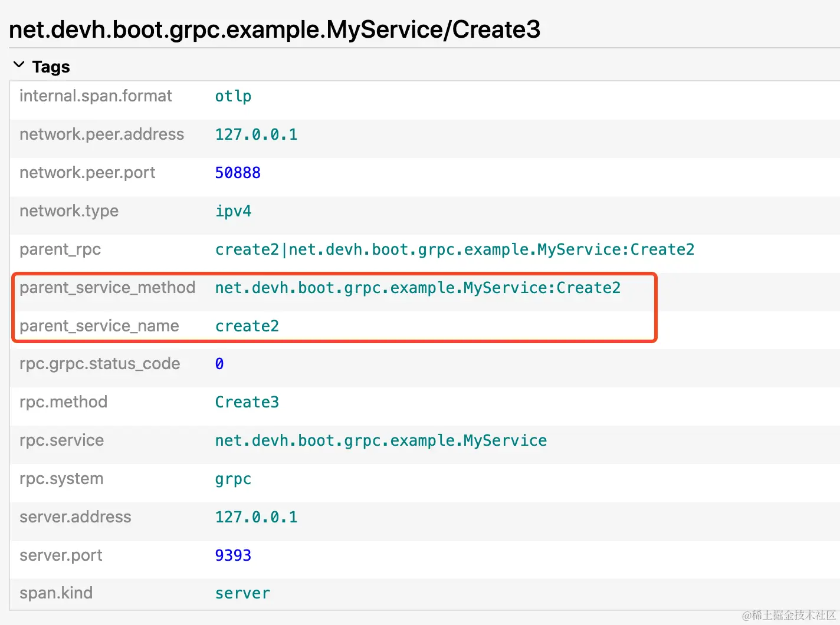
Task: Click the Tags section header label
Action: [51, 67]
